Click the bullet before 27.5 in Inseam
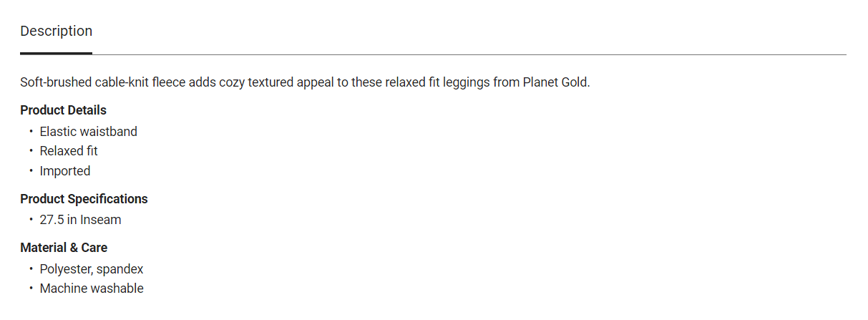This screenshot has height=320, width=868. (31, 220)
